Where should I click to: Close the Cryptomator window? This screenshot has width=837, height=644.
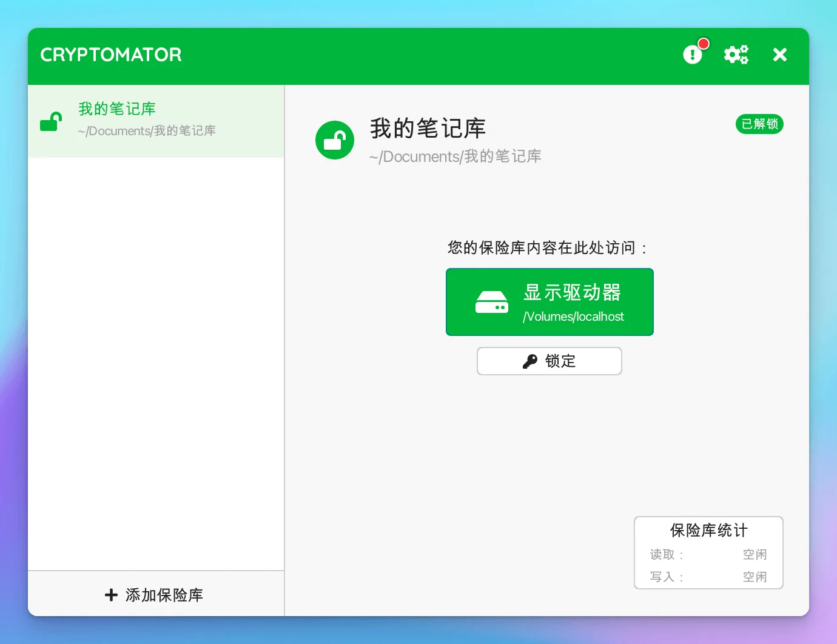(x=780, y=55)
